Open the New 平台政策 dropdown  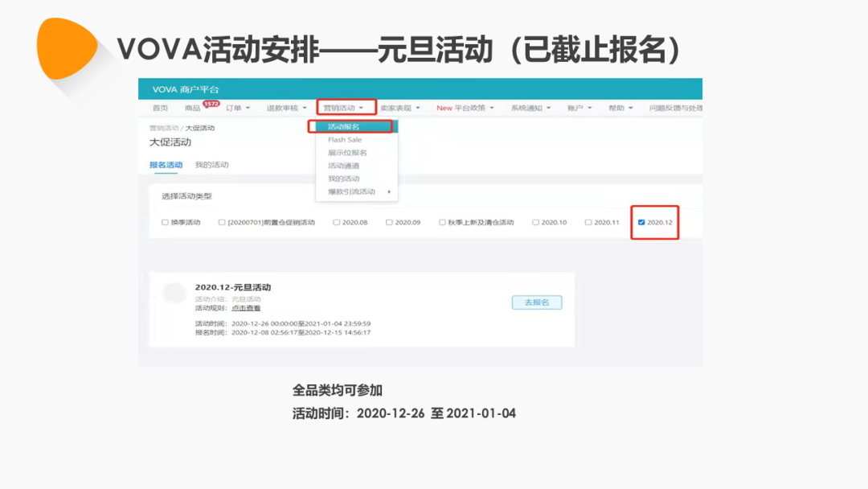point(465,108)
